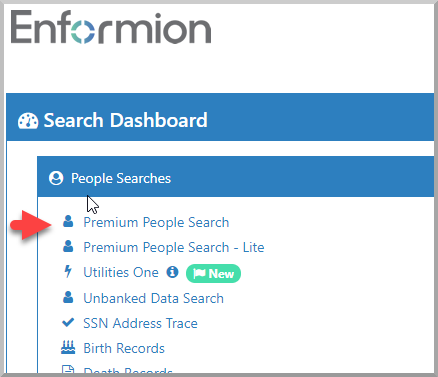Click the person icon beside Unbanked Data Search
Image resolution: width=438 pixels, height=377 pixels.
click(68, 297)
